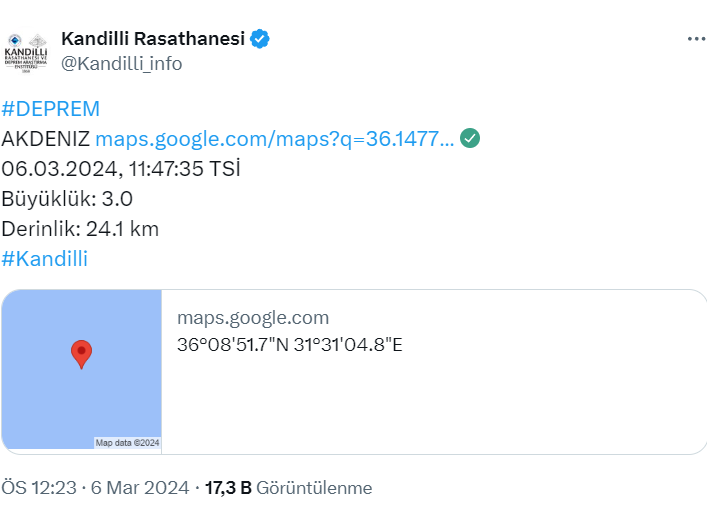This screenshot has height=510, width=707.
Task: Click the 06.03.2024, 11:47:35 TSİ line
Action: [x=121, y=168]
